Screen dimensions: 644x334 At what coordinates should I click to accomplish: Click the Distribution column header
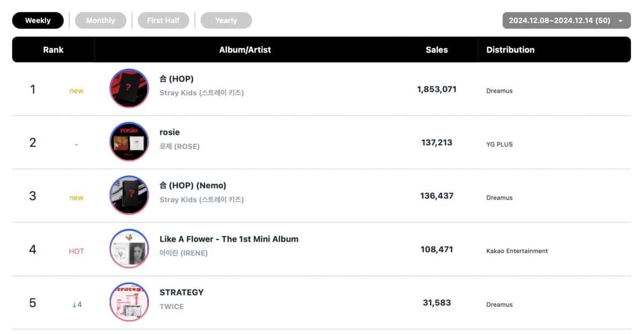(510, 49)
